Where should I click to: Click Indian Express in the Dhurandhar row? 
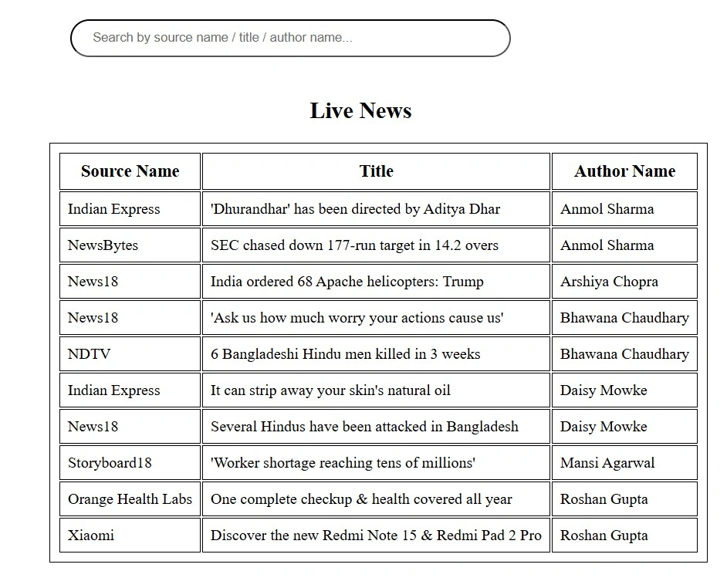click(130, 209)
